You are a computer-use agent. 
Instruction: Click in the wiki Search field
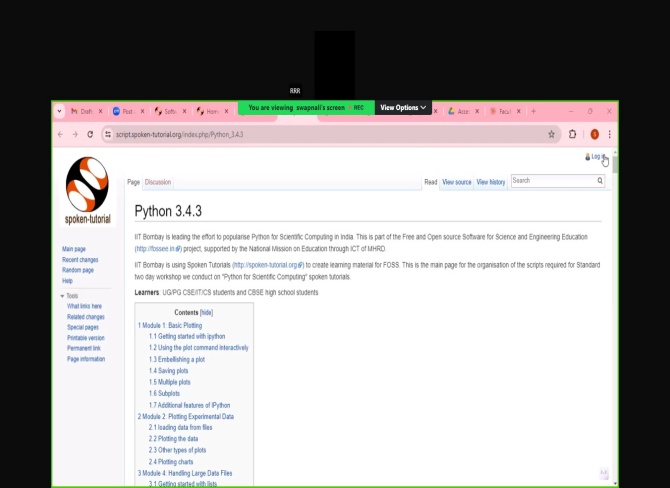[x=554, y=181]
